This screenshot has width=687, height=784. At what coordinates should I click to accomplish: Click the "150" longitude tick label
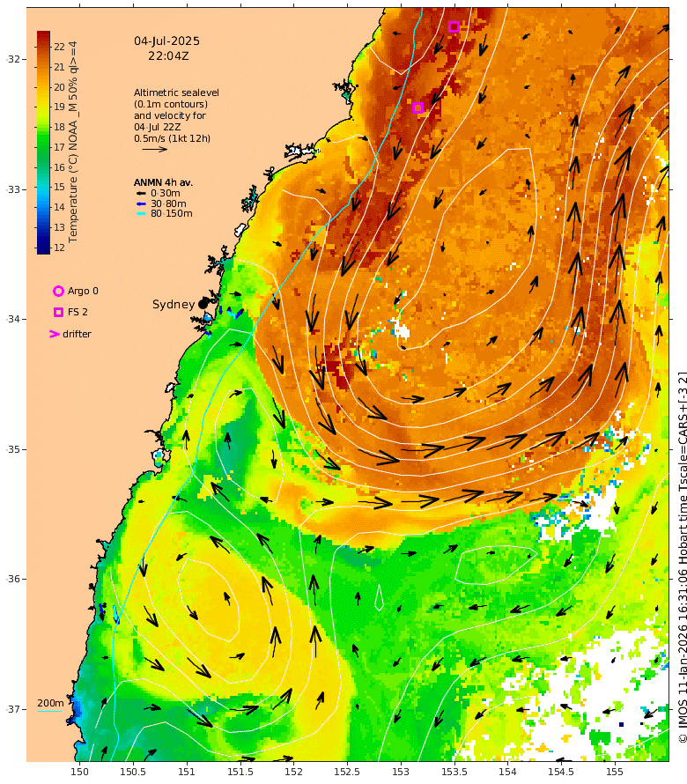[79, 772]
